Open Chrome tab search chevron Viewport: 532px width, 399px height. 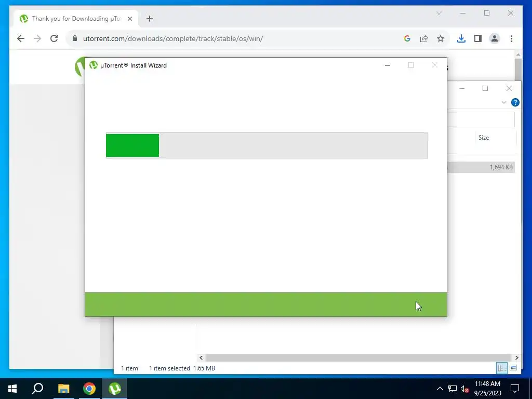438,13
